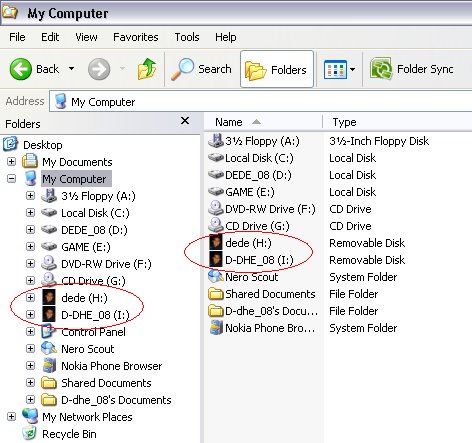
Task: Click the green Back arrow icon
Action: pos(21,69)
